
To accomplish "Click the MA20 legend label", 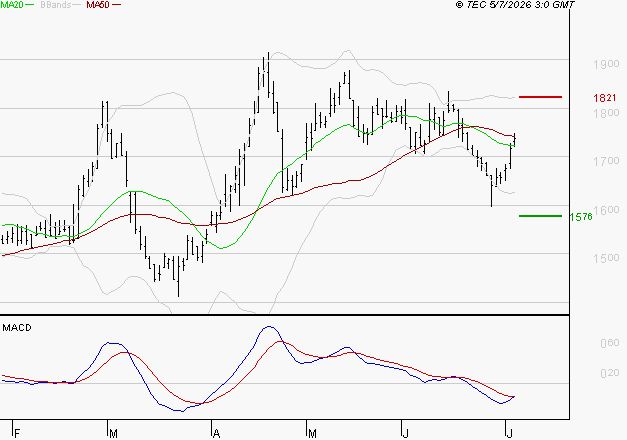I will 12,5.
